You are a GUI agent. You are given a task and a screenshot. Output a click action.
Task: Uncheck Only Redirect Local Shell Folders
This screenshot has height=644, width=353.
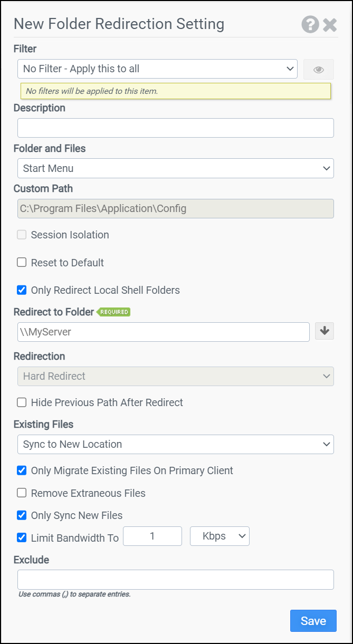22,290
